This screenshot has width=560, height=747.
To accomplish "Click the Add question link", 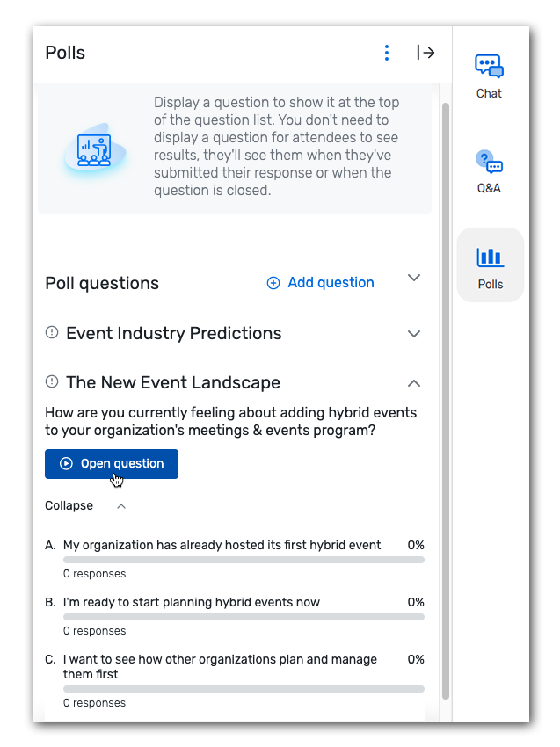I will coord(330,282).
